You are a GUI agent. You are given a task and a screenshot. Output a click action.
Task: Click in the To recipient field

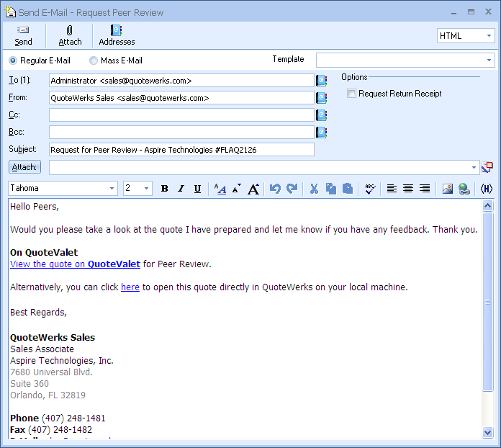point(181,81)
